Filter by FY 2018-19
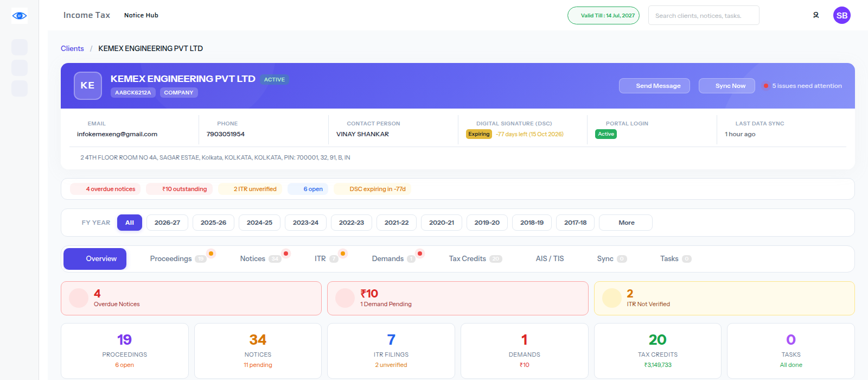The image size is (868, 380). pos(532,223)
